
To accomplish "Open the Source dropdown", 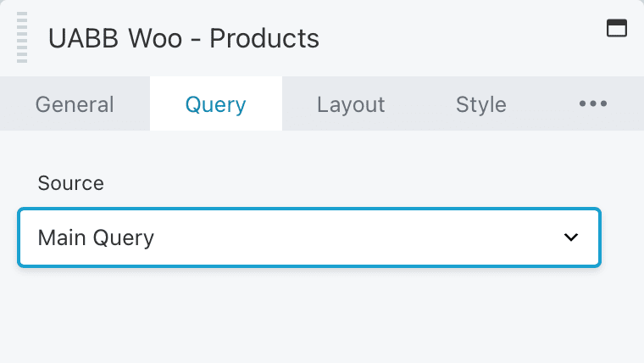I will [x=309, y=237].
